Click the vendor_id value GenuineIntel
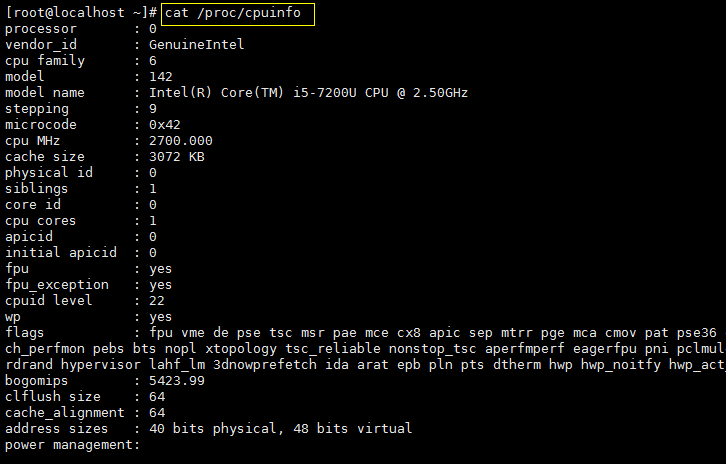The height and width of the screenshot is (464, 726). pyautogui.click(x=196, y=45)
